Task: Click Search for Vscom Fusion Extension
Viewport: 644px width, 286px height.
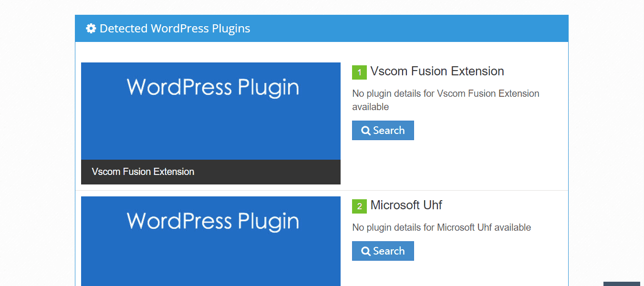Action: coord(383,130)
